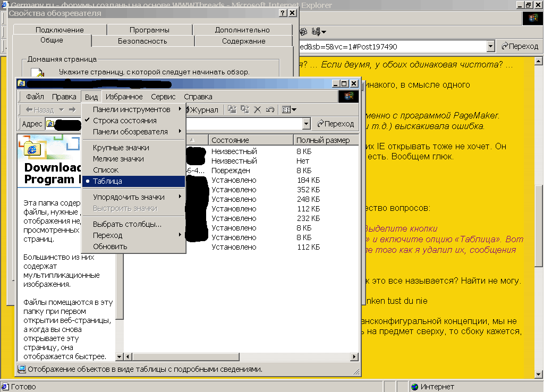Click the Move To folder toolbar icon
544x392 pixels.
pos(232,109)
